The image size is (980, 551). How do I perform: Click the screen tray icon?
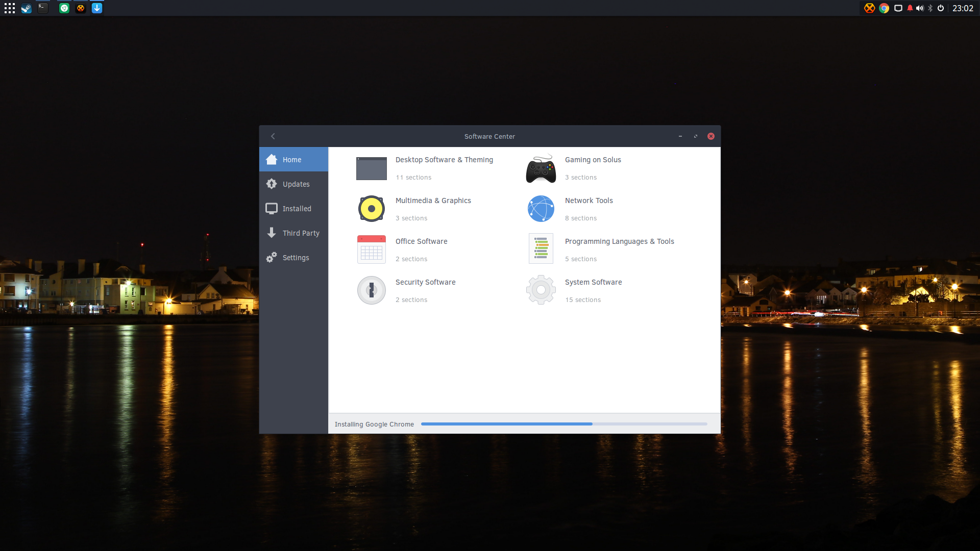tap(898, 8)
